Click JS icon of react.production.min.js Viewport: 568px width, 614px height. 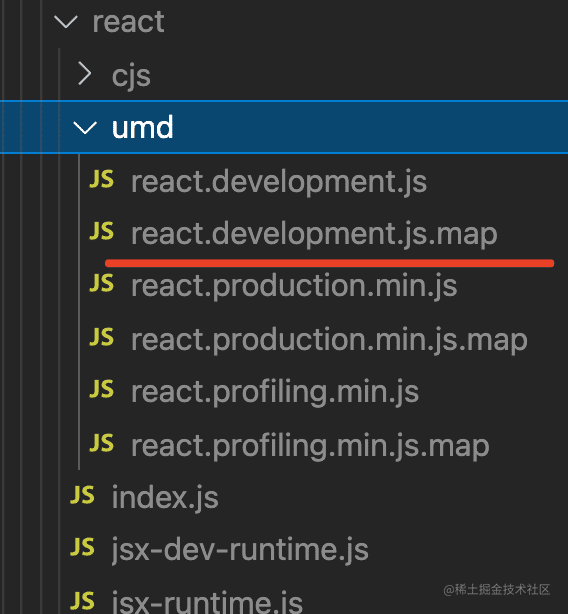[101, 283]
